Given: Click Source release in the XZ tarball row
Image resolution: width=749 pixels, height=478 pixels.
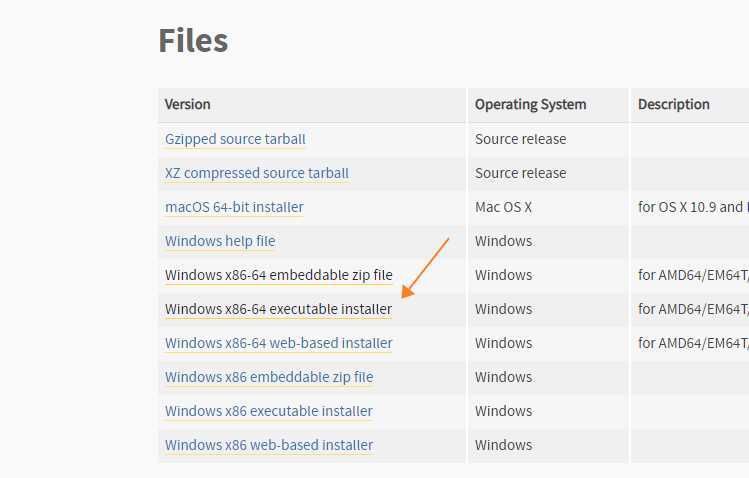Looking at the screenshot, I should coord(520,173).
